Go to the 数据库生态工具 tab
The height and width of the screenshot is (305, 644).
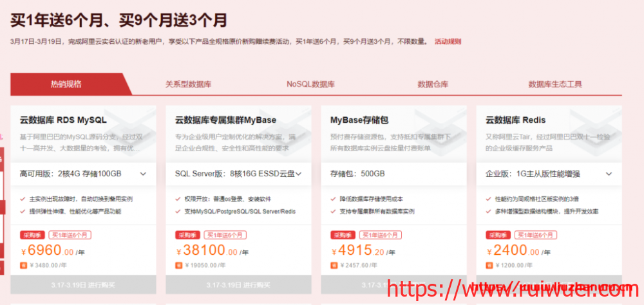click(554, 84)
